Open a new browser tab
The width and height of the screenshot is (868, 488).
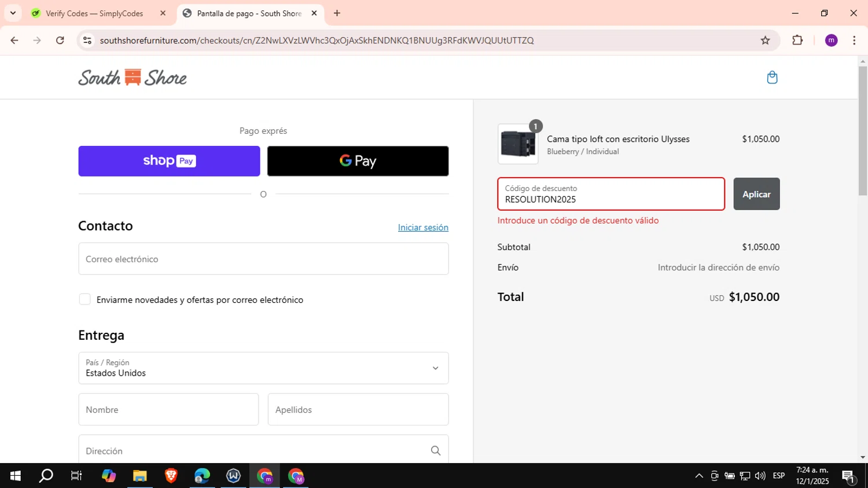337,13
